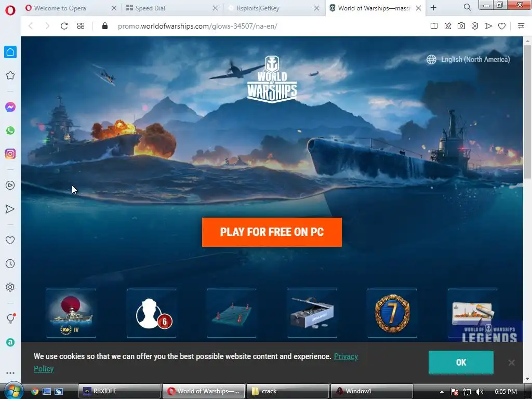
Task: Launch Chrome from the taskbar
Action: point(35,391)
